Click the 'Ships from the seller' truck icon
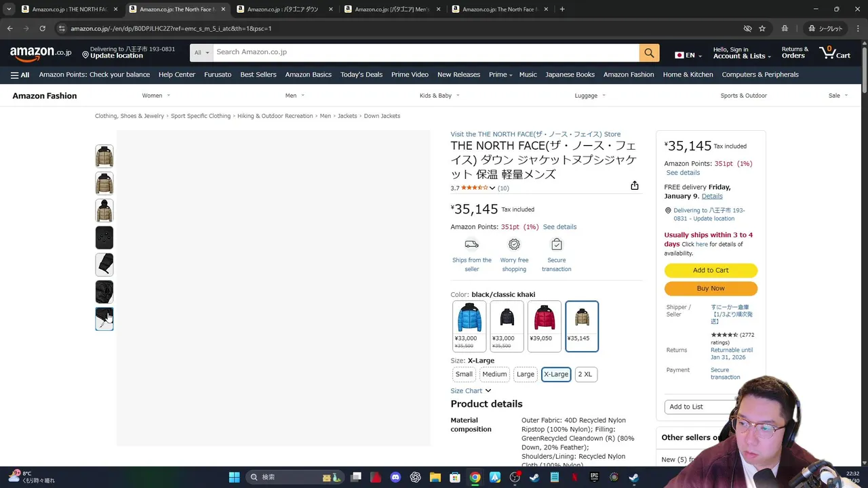The height and width of the screenshot is (488, 868). 472,245
